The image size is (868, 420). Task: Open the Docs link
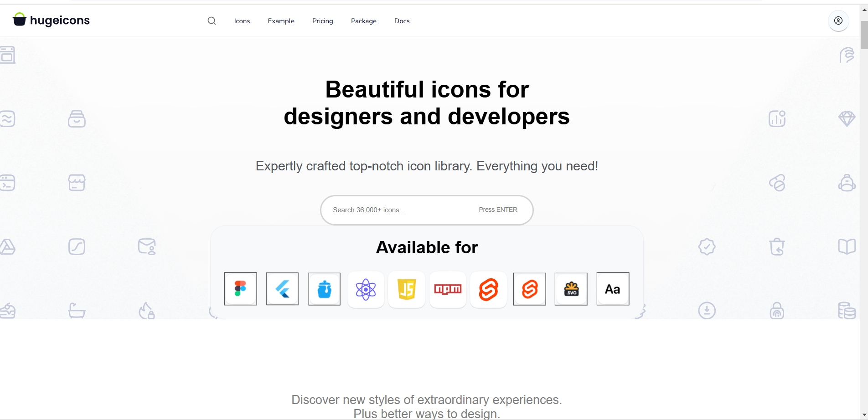tap(402, 21)
